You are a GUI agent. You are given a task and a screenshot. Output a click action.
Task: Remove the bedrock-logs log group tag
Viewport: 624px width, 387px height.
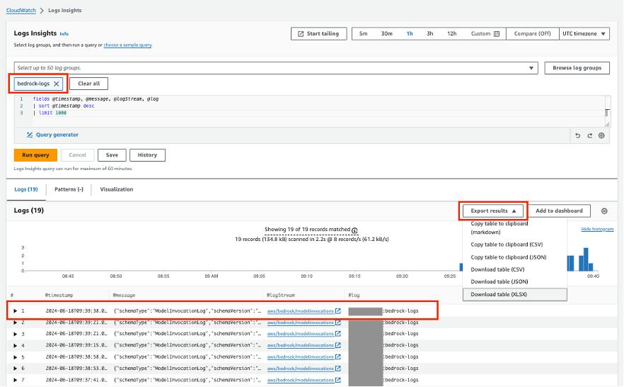(x=56, y=84)
